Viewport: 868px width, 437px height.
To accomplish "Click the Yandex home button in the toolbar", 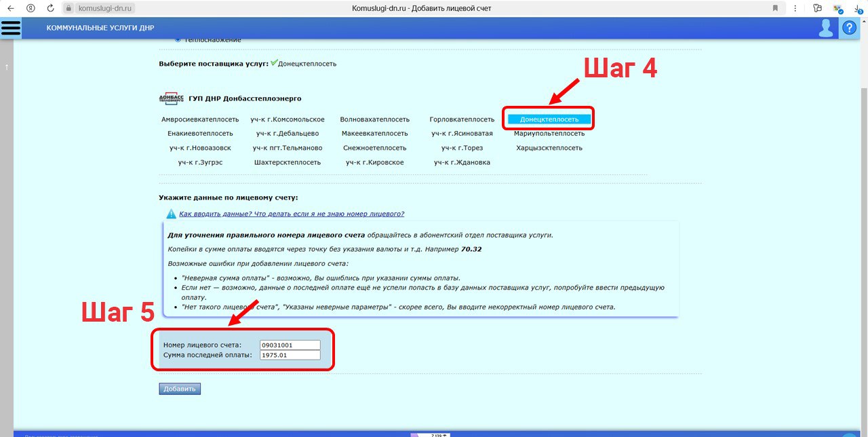I will tap(31, 8).
